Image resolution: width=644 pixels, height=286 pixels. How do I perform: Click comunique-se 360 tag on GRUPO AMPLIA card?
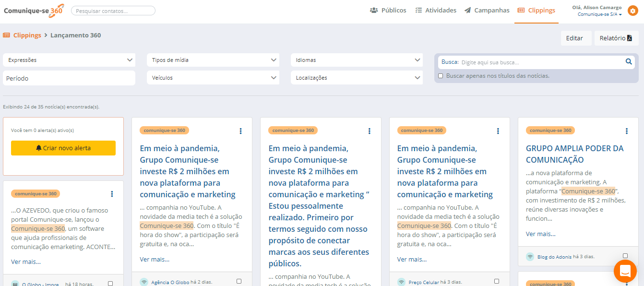coord(550,131)
